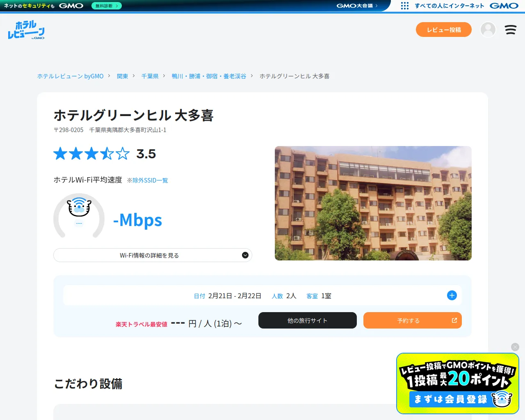Select the 関東 breadcrumb item
Viewport: 525px width, 420px height.
[122, 76]
